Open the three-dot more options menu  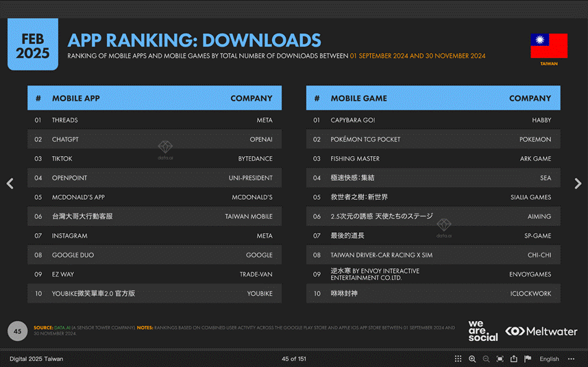(x=571, y=359)
